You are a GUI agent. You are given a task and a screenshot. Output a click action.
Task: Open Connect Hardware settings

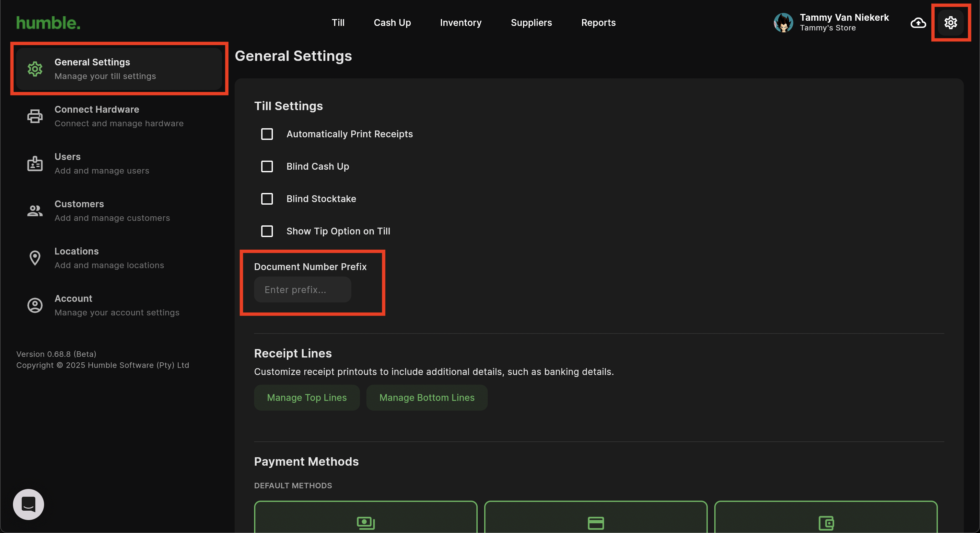tap(119, 116)
